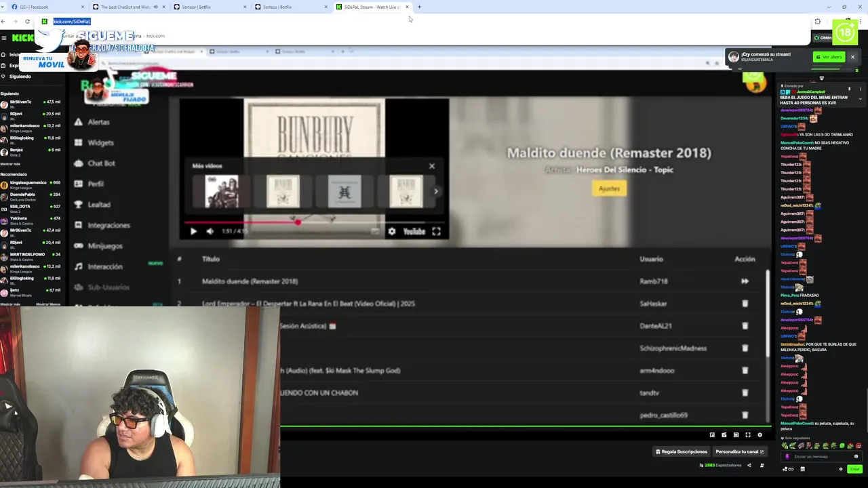Open Sub-Usuarios in BotRix sidebar
The width and height of the screenshot is (868, 488).
coord(102,287)
